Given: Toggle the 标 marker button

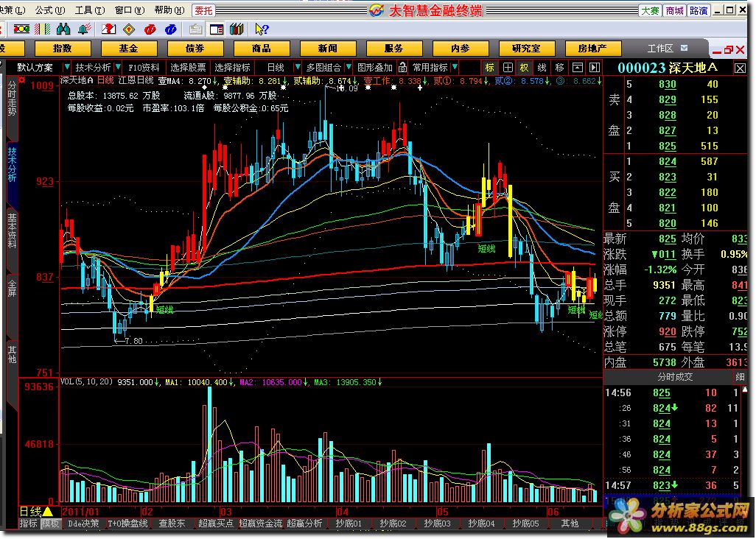Looking at the screenshot, I should tap(490, 68).
